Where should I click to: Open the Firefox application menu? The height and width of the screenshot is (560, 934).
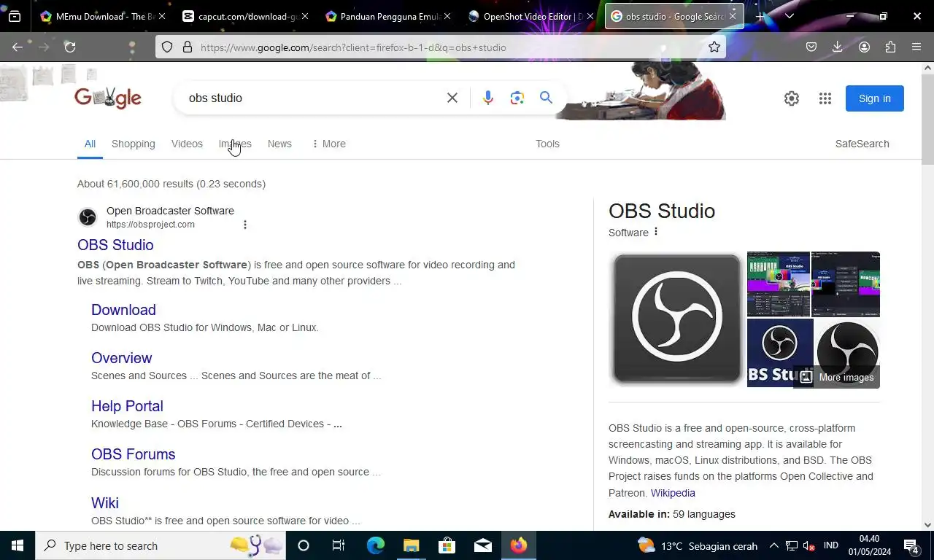click(x=916, y=47)
